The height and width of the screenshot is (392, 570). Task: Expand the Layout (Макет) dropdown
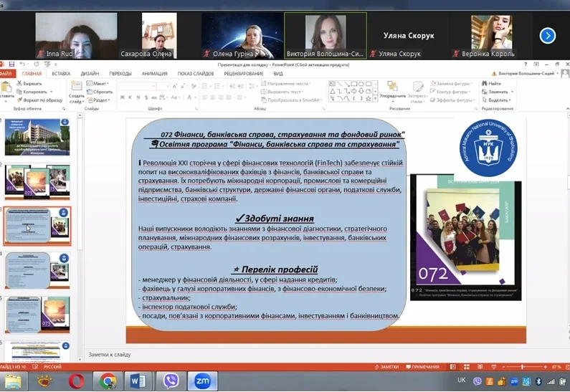pyautogui.click(x=100, y=83)
